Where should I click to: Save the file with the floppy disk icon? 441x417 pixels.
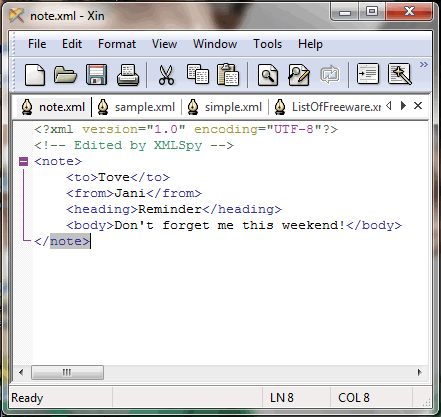click(97, 75)
